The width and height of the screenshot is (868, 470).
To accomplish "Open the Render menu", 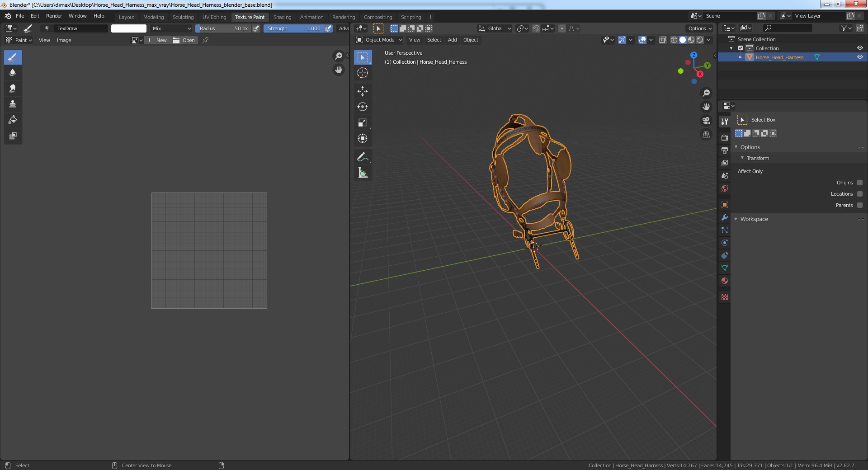I will coord(54,16).
